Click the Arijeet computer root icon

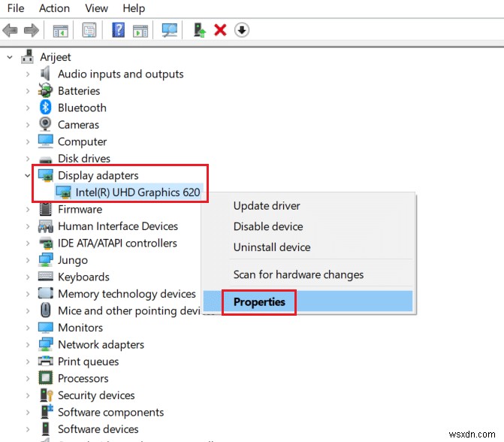tap(27, 57)
